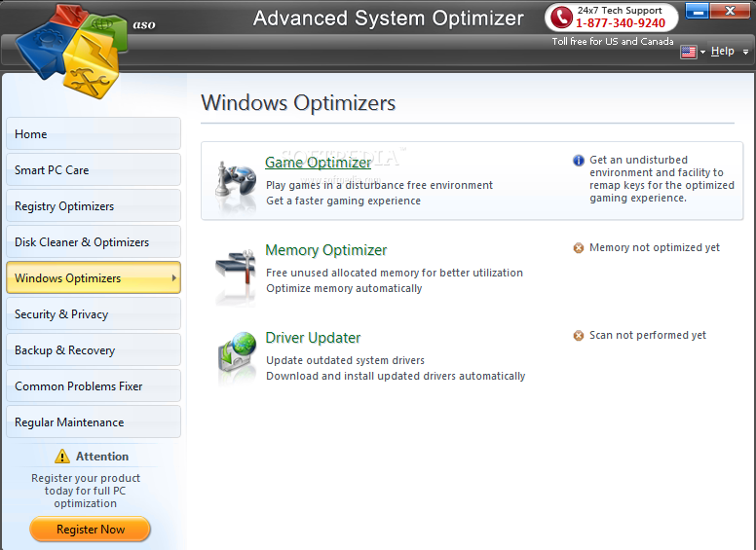Click 'Optimize memory automatically' text
756x550 pixels.
(344, 288)
